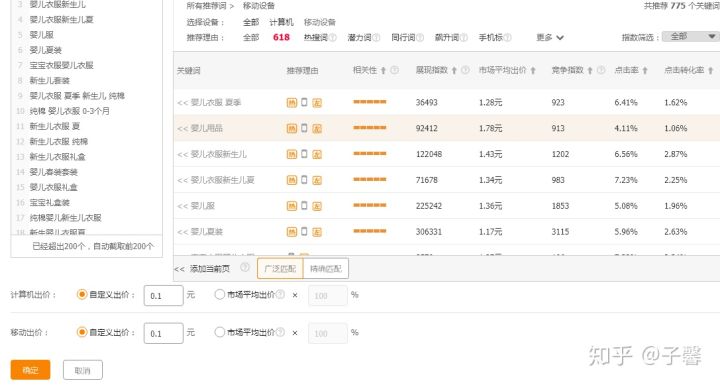This screenshot has height=385, width=720.
Task: Open the 指数筛选 dropdown
Action: click(690, 37)
